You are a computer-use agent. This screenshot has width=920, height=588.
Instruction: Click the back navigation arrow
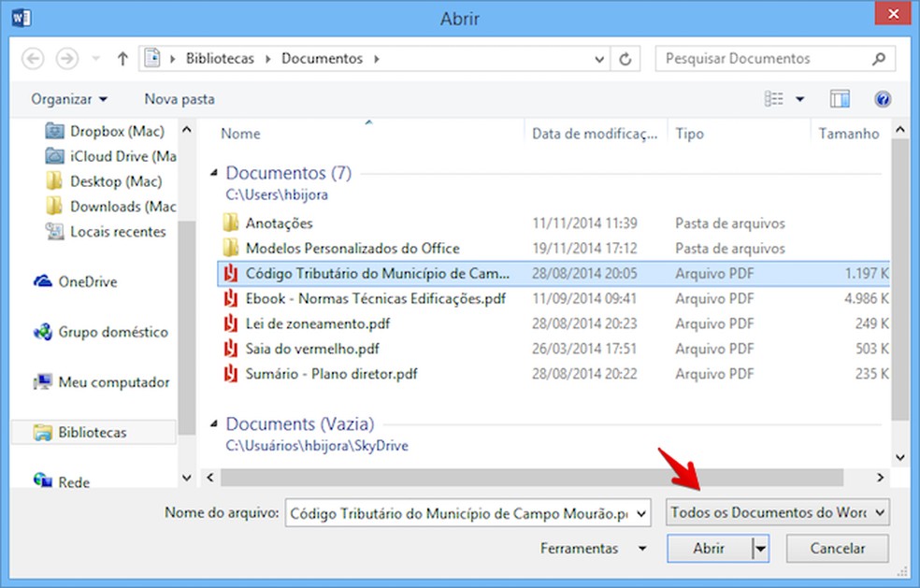[x=32, y=58]
